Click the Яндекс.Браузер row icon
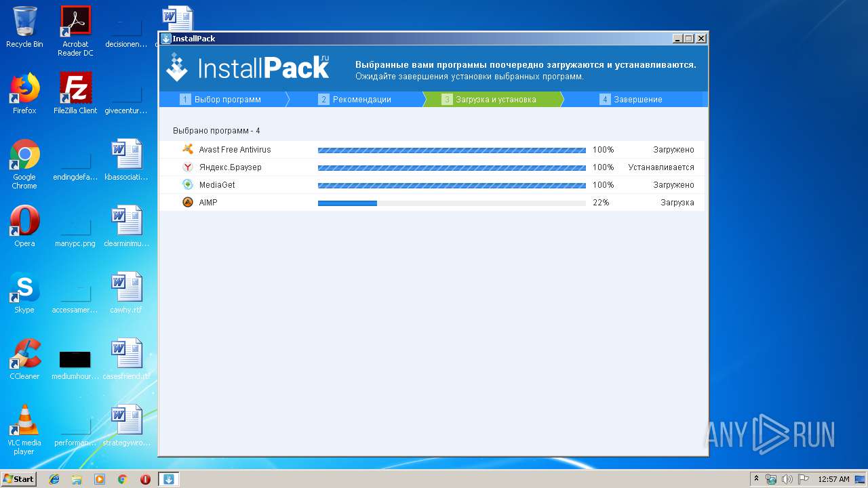The height and width of the screenshot is (488, 868). [188, 167]
